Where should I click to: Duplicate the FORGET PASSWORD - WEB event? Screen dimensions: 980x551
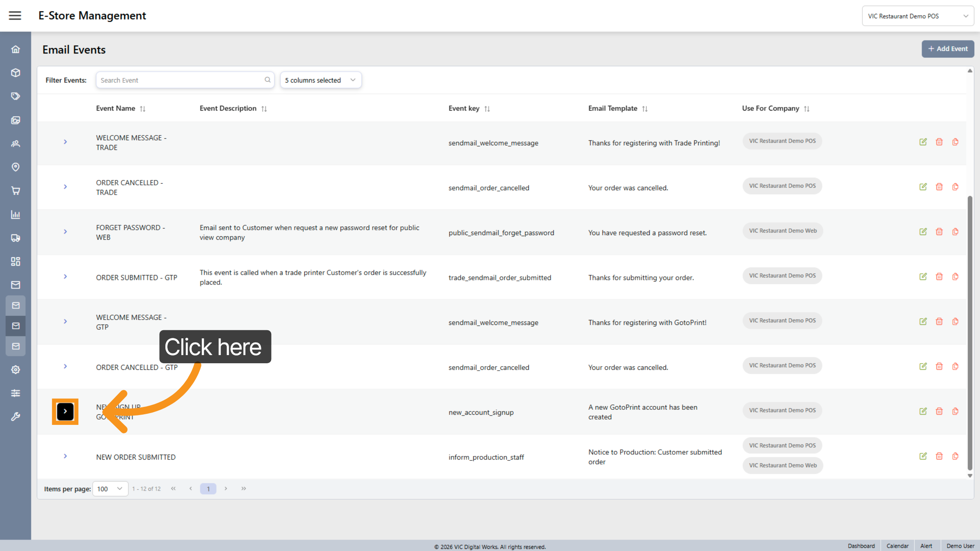[955, 231]
